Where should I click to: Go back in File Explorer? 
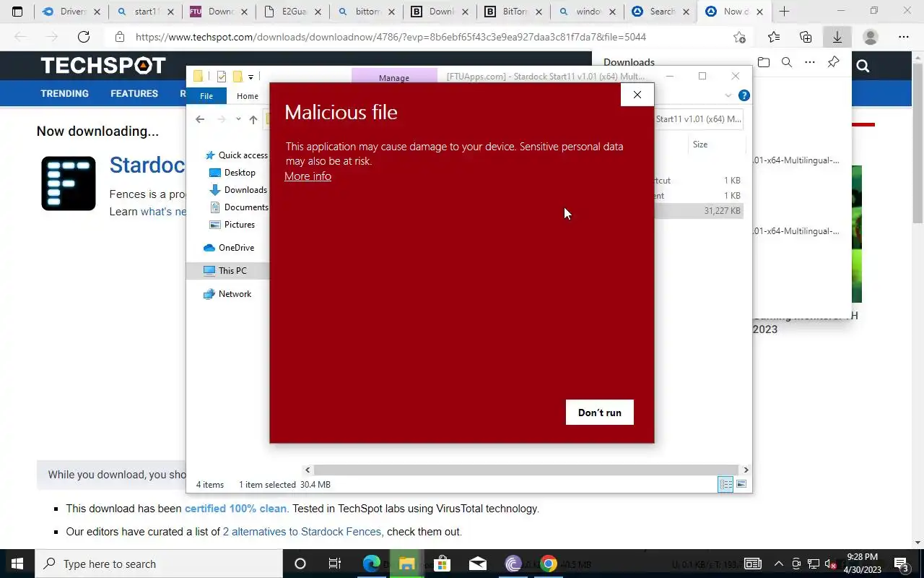(200, 119)
